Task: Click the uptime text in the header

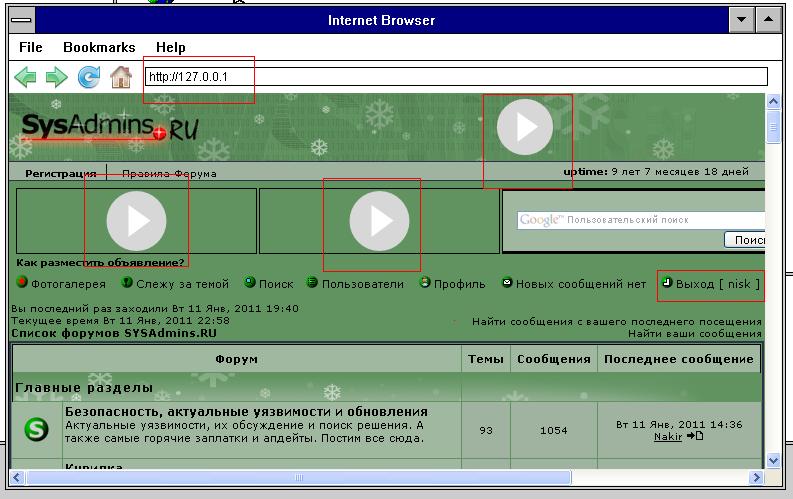Action: 656,172
